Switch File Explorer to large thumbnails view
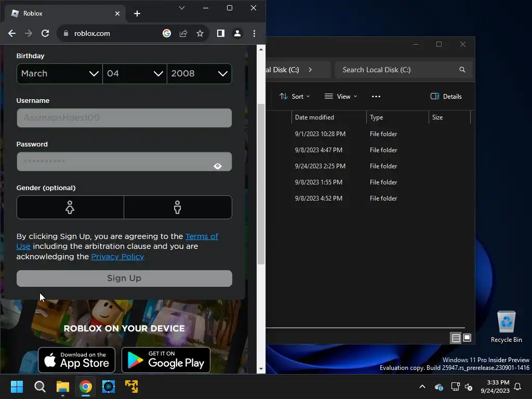This screenshot has width=532, height=399. [x=467, y=338]
